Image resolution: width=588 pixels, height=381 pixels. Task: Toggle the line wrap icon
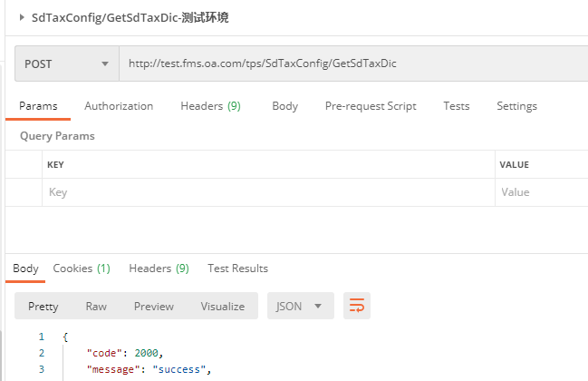[x=356, y=306]
